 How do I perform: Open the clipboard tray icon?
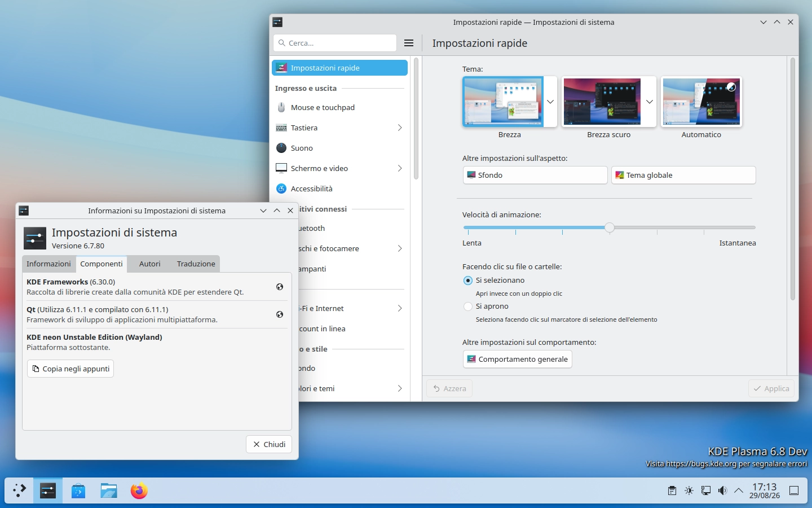672,491
